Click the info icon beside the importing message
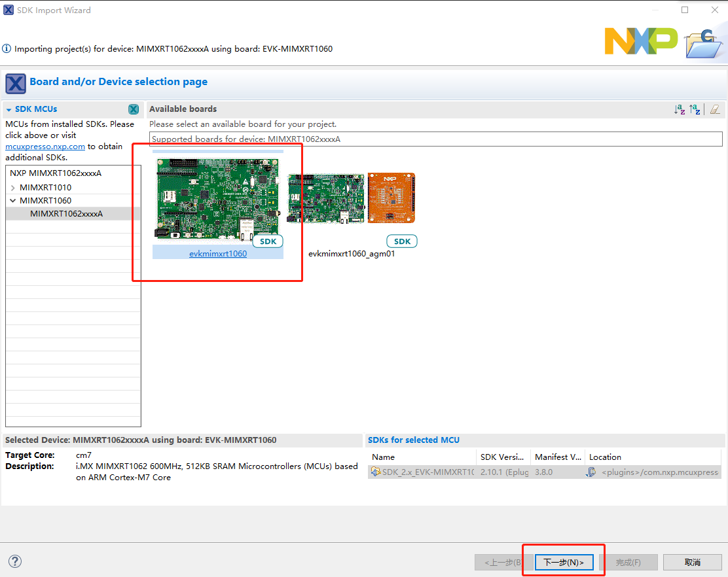The height and width of the screenshot is (577, 728). click(x=7, y=48)
